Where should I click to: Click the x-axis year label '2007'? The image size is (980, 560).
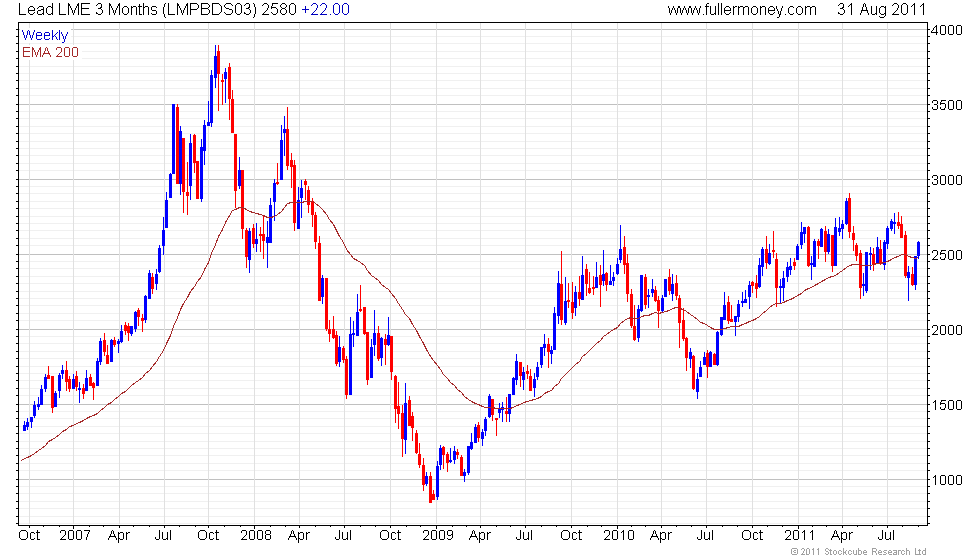[75, 536]
